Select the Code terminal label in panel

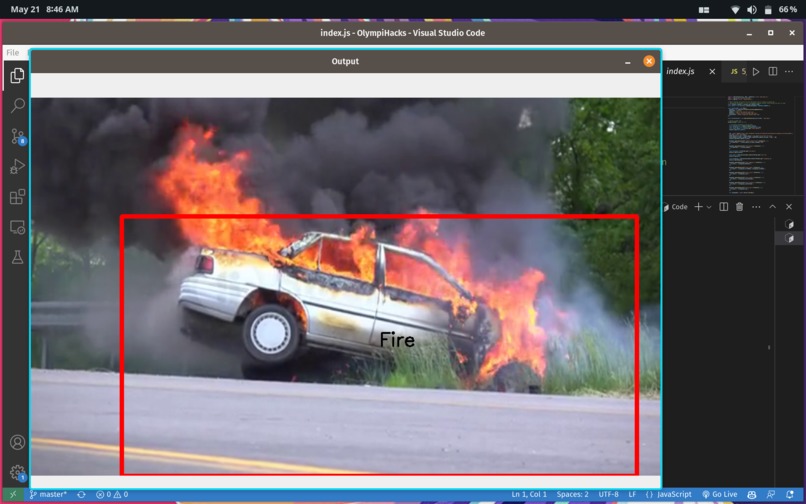click(675, 207)
